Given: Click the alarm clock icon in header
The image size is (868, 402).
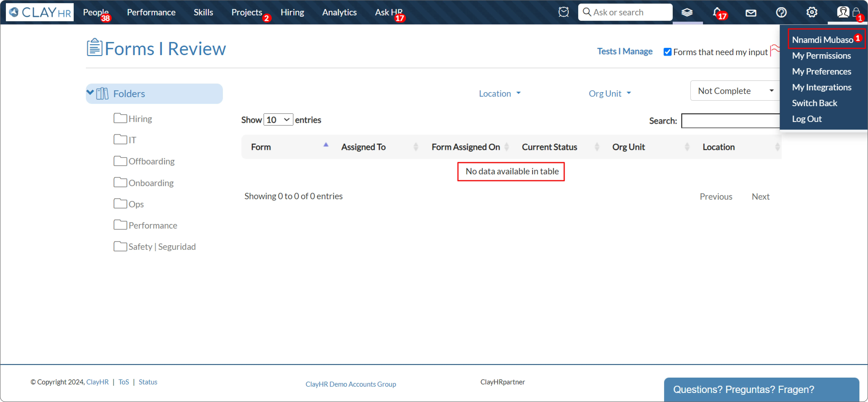Looking at the screenshot, I should pyautogui.click(x=563, y=12).
